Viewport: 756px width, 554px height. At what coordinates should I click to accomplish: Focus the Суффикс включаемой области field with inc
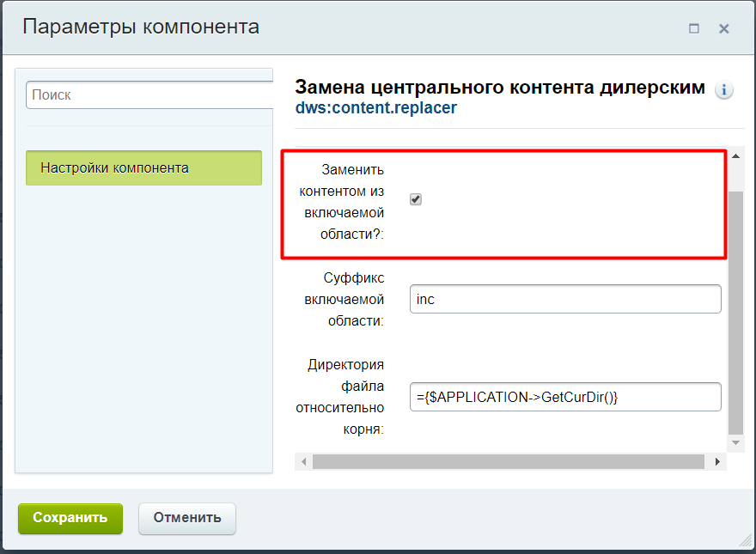click(x=565, y=300)
